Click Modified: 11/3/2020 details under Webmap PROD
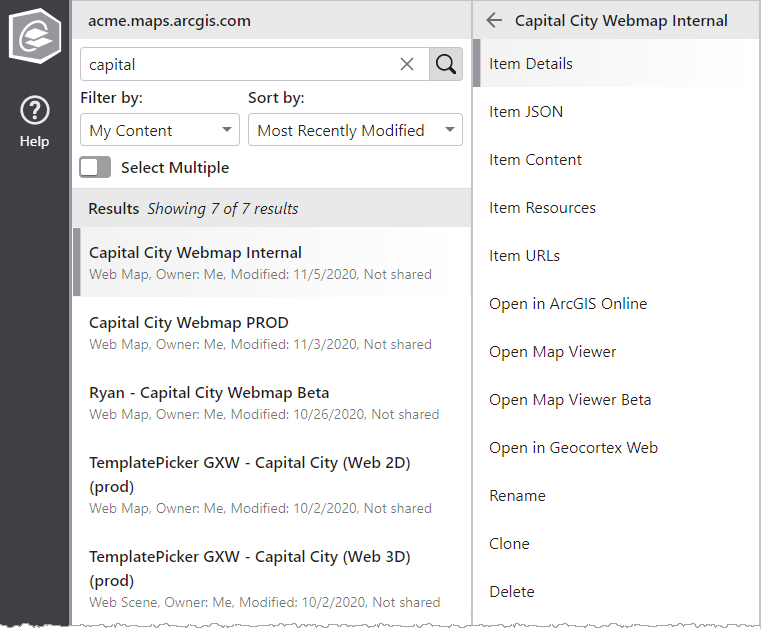761x629 pixels. pyautogui.click(x=260, y=345)
